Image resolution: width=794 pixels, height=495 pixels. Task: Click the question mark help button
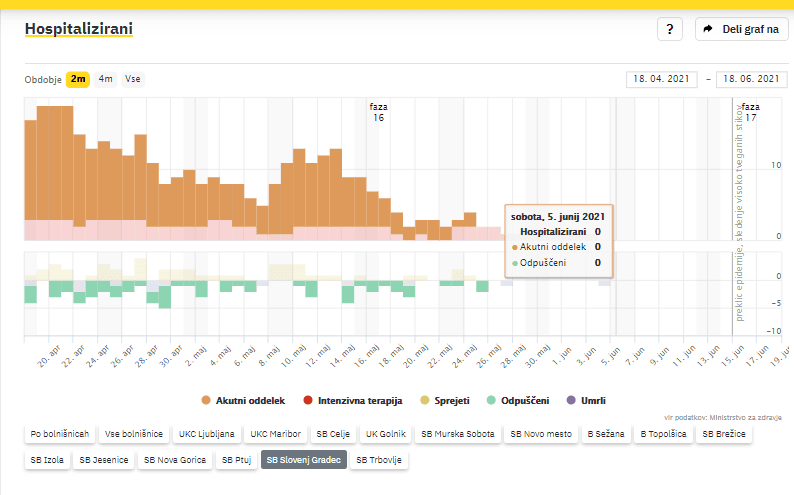click(x=670, y=29)
